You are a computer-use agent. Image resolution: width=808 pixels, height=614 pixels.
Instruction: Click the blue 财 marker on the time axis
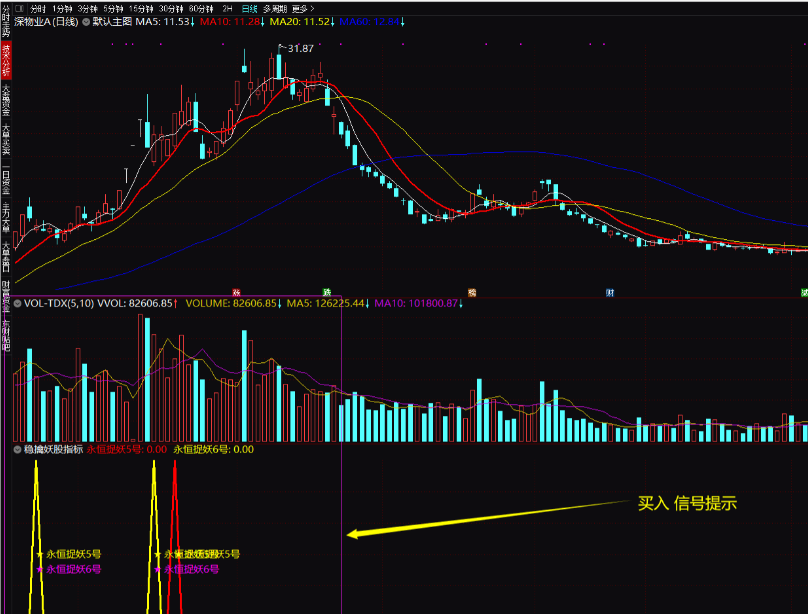pyautogui.click(x=610, y=293)
